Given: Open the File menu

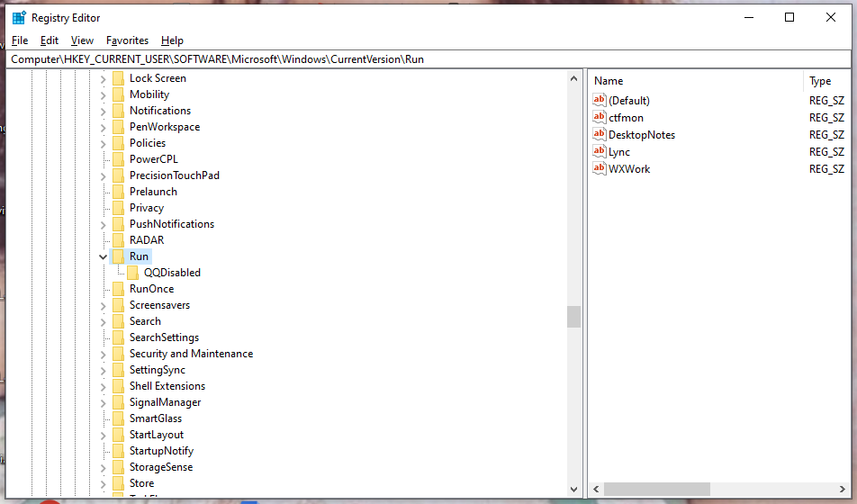Looking at the screenshot, I should pos(20,40).
